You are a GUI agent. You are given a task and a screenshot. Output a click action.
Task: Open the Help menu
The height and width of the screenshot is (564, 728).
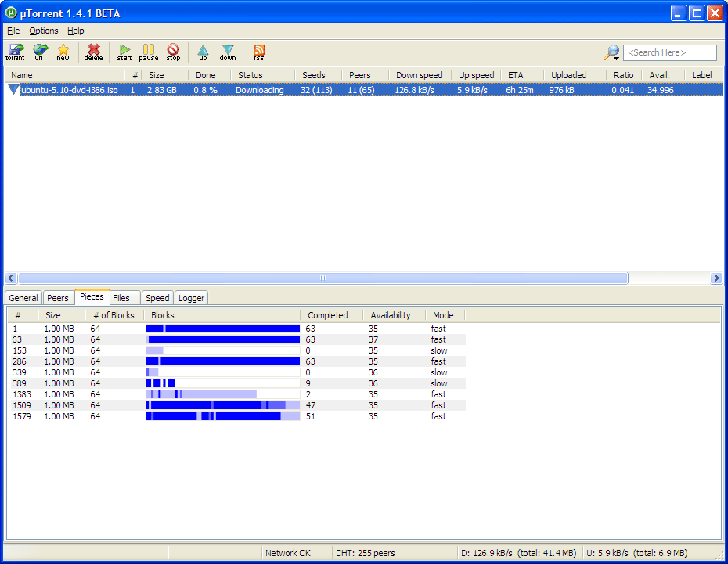(x=76, y=31)
